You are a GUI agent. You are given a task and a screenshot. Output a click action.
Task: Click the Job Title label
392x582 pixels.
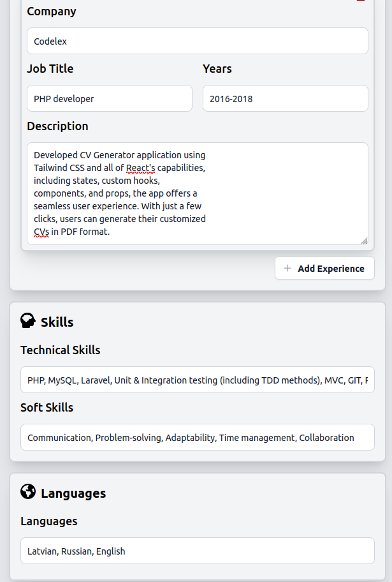pyautogui.click(x=50, y=69)
